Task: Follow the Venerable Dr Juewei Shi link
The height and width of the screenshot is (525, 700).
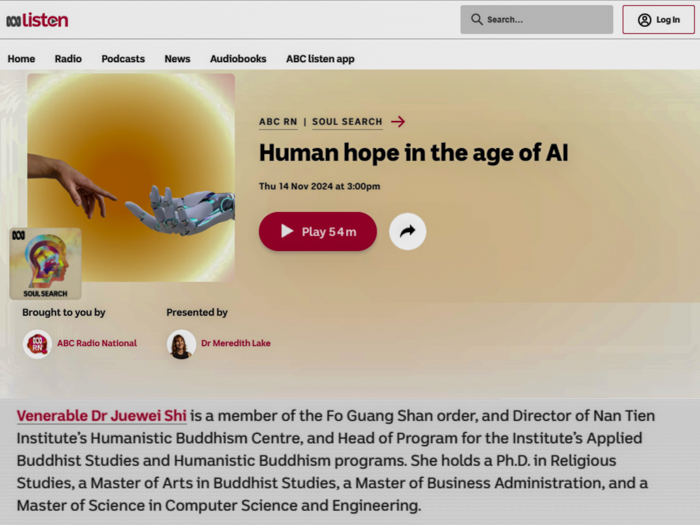Action: click(102, 416)
